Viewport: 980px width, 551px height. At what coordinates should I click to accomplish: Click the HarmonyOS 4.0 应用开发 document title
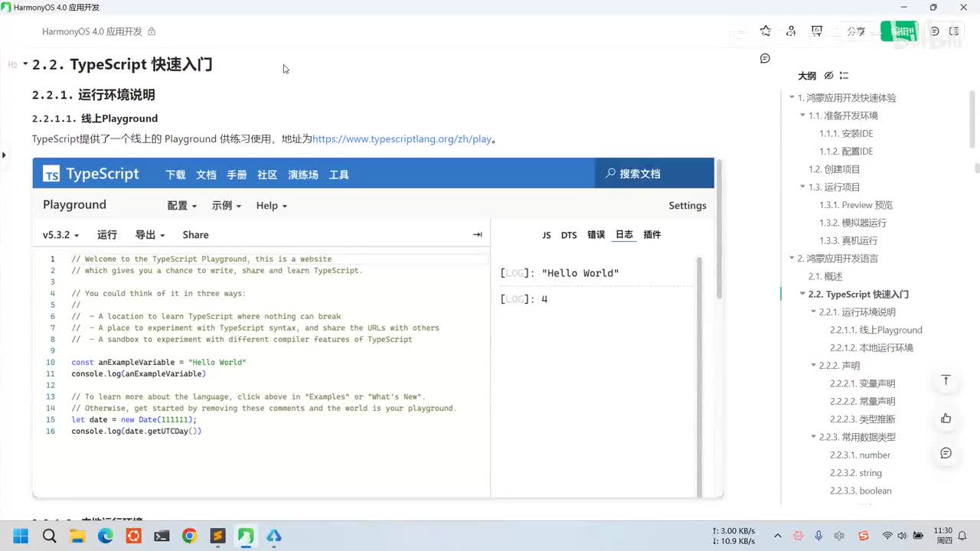[92, 31]
